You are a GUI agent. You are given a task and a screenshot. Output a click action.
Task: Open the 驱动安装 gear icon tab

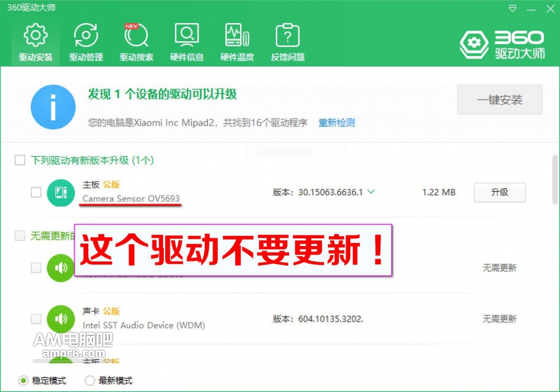pyautogui.click(x=36, y=42)
